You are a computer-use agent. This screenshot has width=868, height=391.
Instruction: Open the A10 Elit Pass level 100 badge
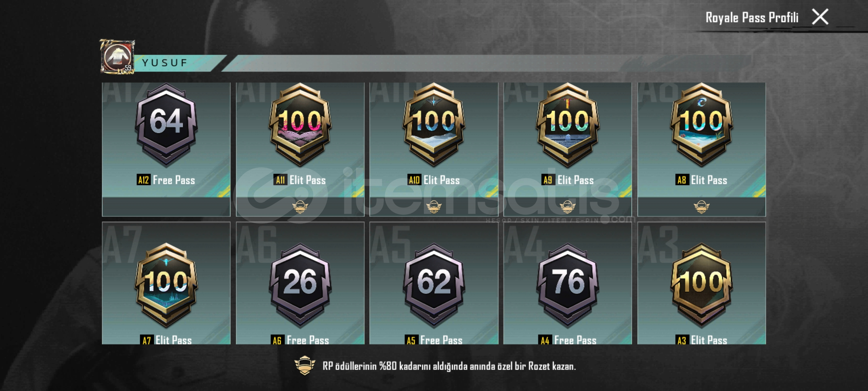(434, 125)
